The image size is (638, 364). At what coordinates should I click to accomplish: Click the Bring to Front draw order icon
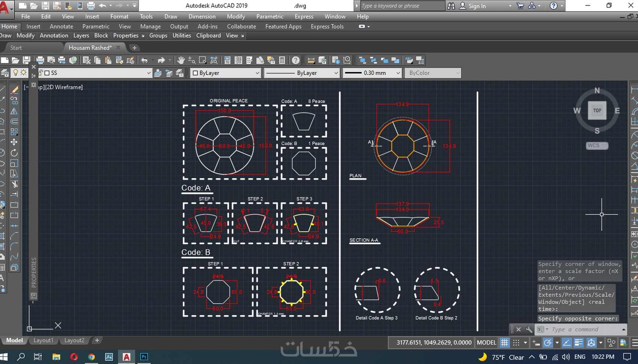click(x=362, y=60)
